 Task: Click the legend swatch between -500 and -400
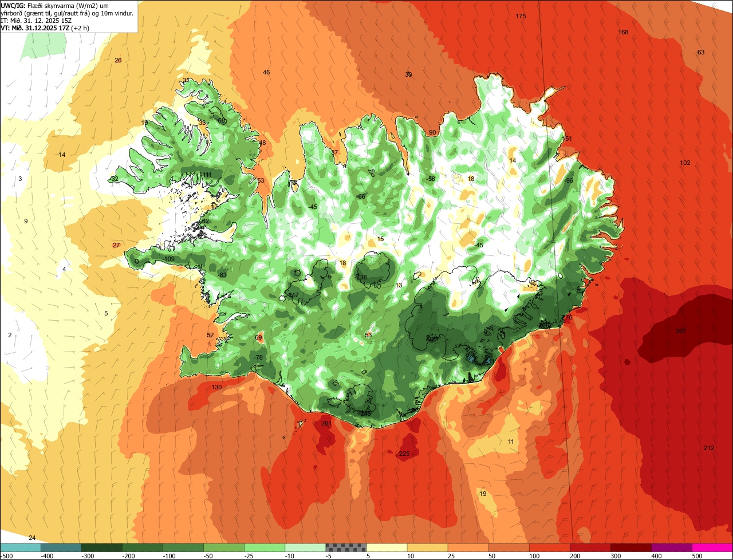[21, 547]
